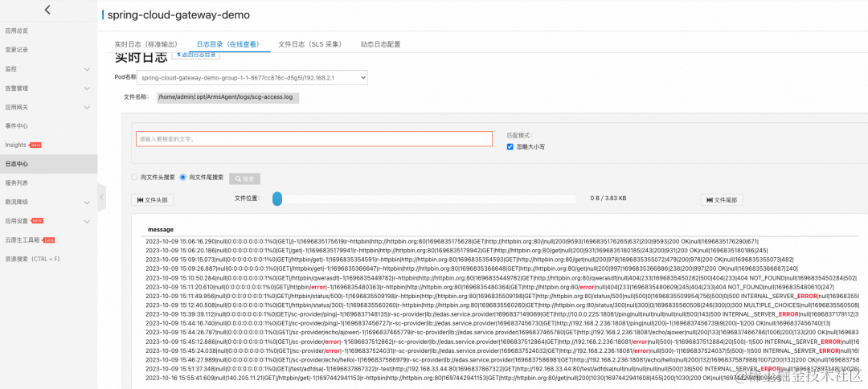Open 服务列表 in sidebar

pos(17,182)
